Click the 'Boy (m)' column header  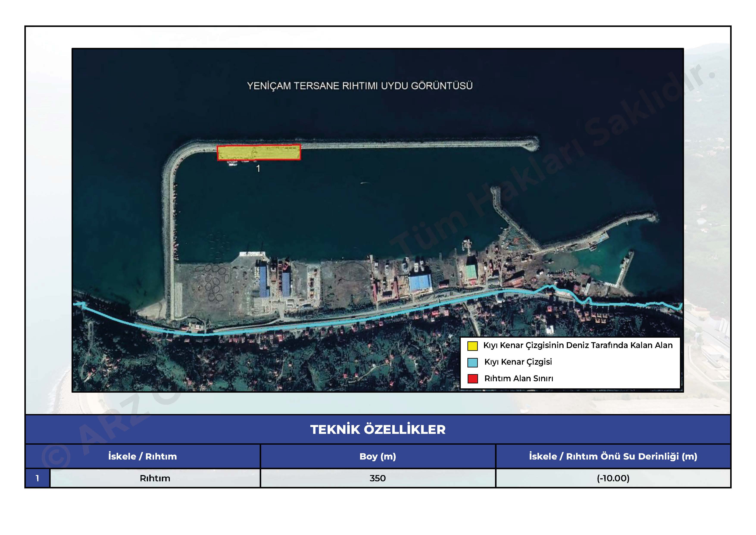click(378, 456)
